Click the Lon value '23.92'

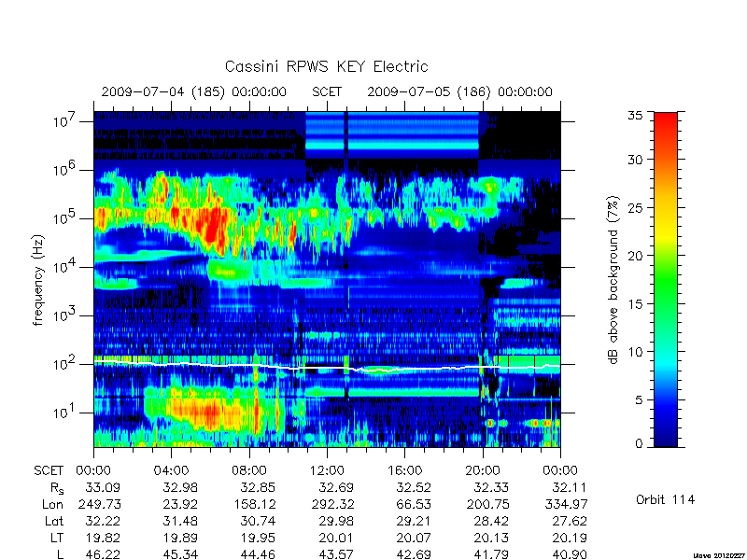point(180,504)
